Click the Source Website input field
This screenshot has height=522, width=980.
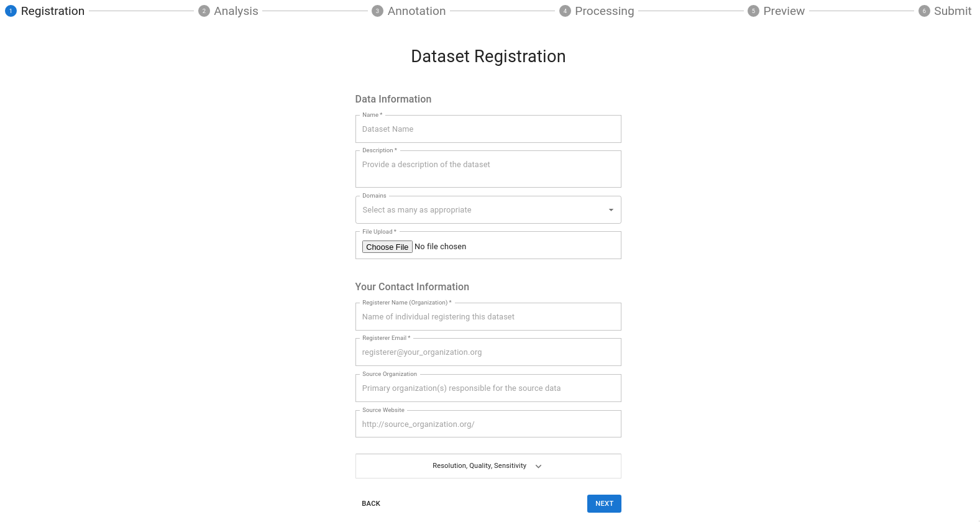488,424
